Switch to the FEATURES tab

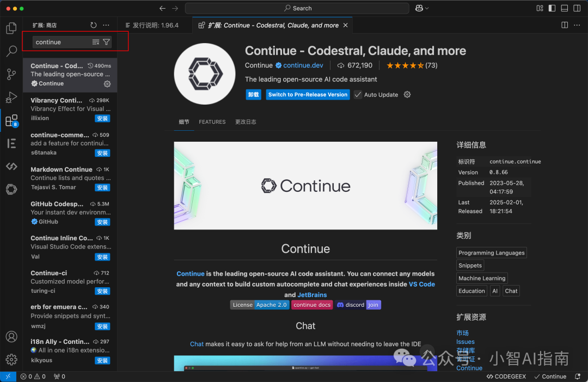coord(212,122)
